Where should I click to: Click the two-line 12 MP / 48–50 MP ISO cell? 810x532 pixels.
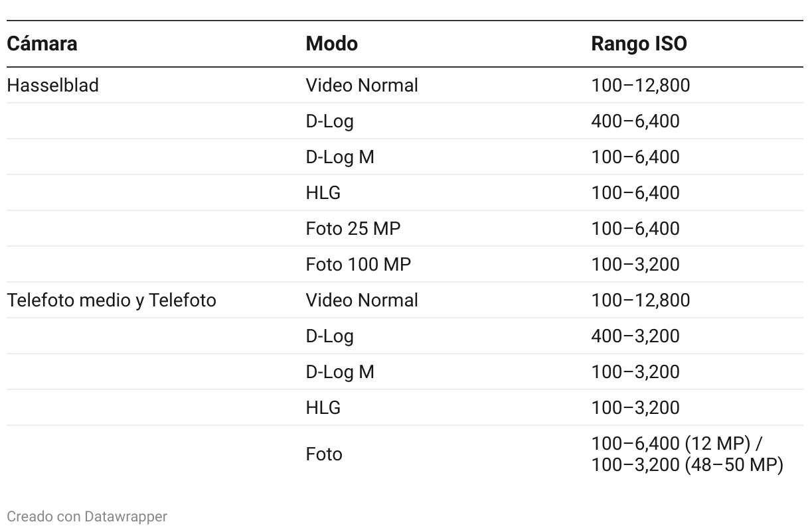pos(687,454)
